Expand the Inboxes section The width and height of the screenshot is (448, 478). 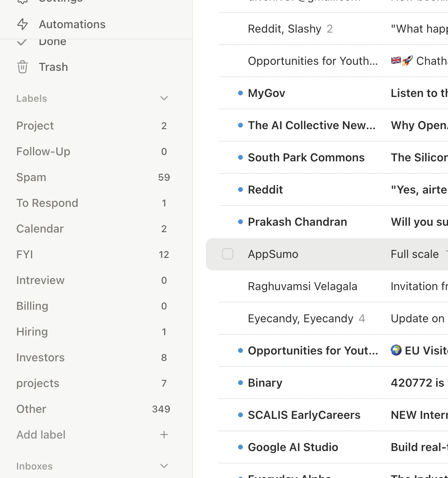coord(164,466)
